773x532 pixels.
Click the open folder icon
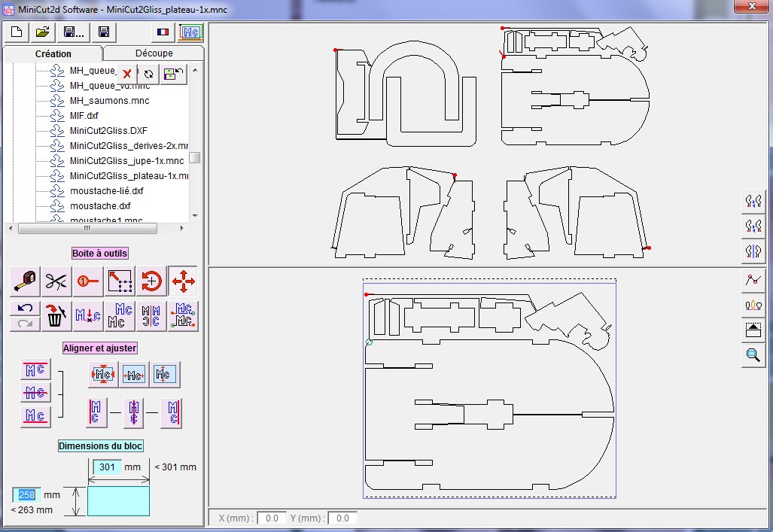42,32
